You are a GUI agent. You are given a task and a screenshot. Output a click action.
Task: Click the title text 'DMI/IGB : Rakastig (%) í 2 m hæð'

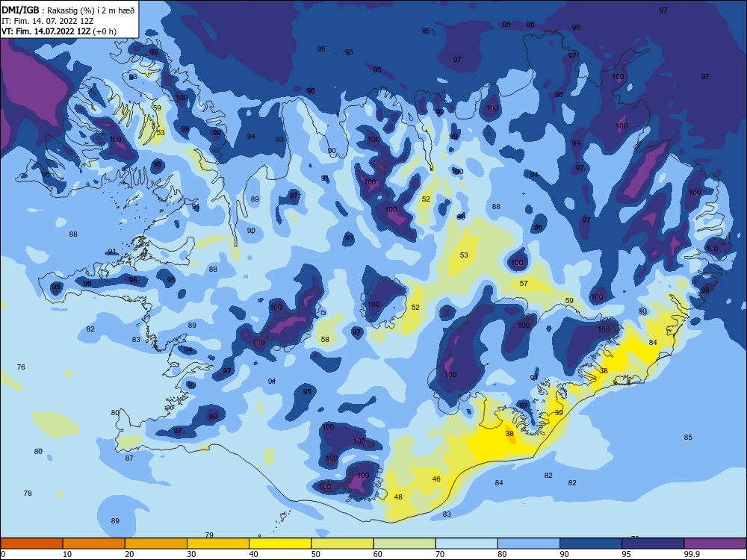68,10
